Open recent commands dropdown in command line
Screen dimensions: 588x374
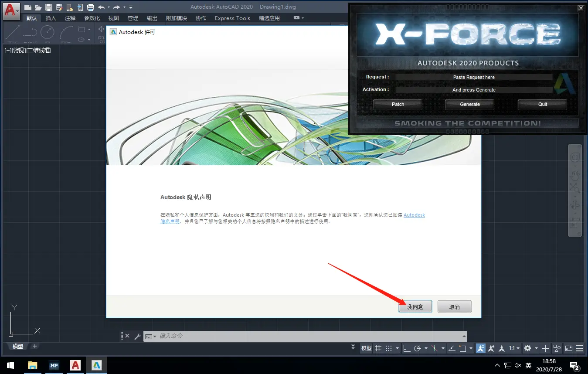[x=151, y=337]
